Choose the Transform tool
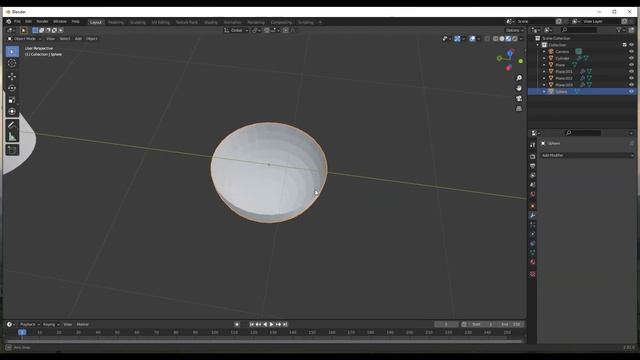 coord(12,112)
